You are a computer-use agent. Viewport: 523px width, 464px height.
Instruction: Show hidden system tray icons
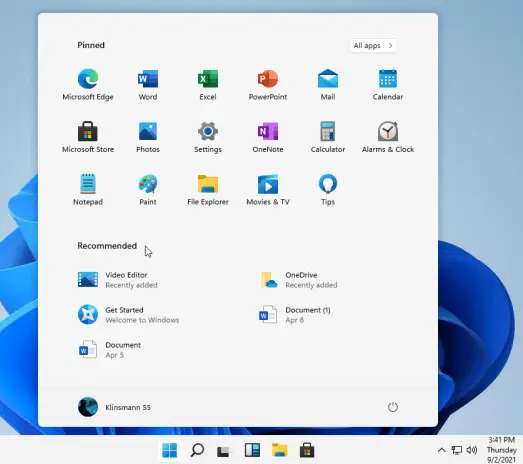442,450
